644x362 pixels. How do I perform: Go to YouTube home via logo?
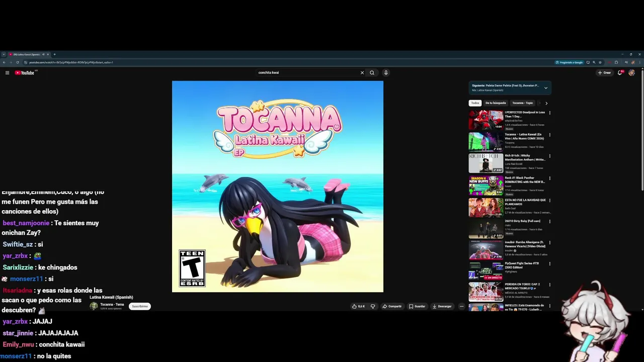coord(24,73)
